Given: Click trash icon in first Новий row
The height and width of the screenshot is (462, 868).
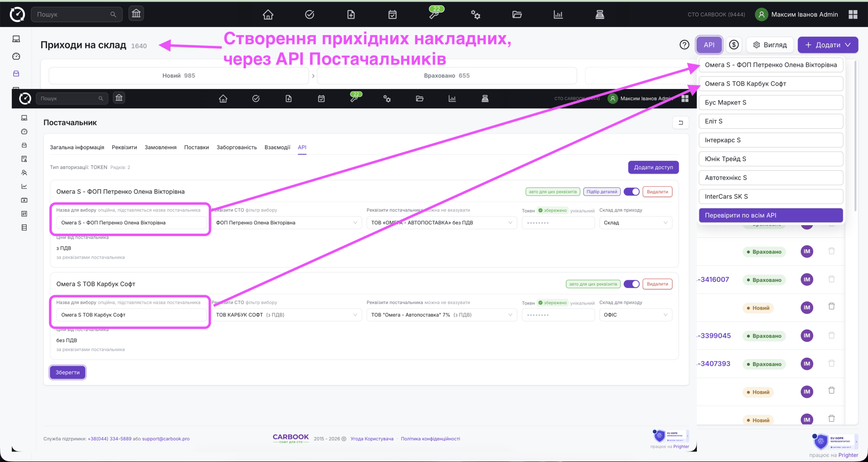Looking at the screenshot, I should [831, 306].
